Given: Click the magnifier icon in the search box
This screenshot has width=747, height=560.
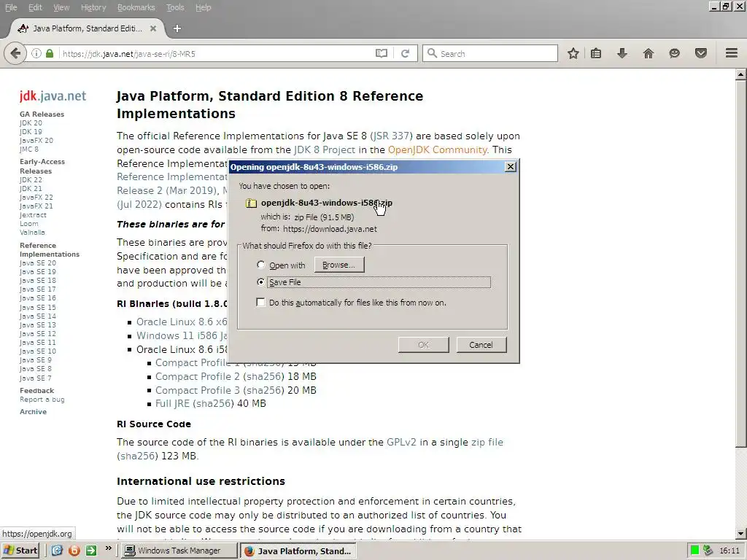Looking at the screenshot, I should pyautogui.click(x=432, y=53).
